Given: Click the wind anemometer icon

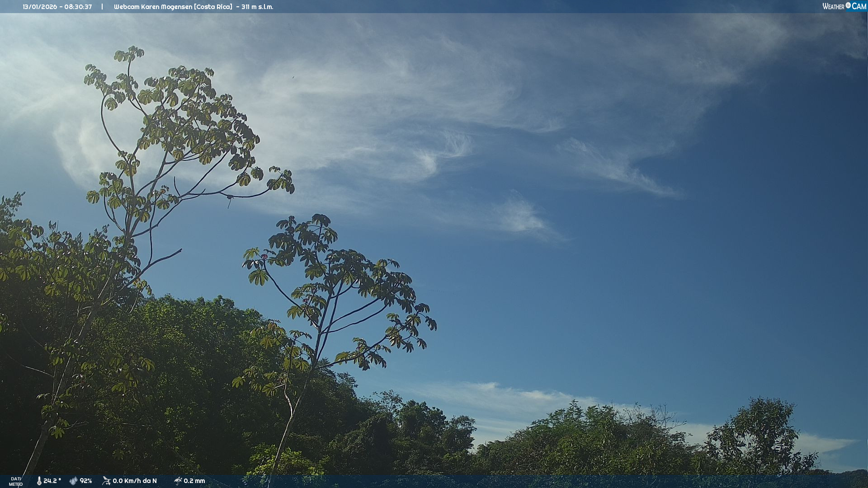Looking at the screenshot, I should tap(107, 481).
